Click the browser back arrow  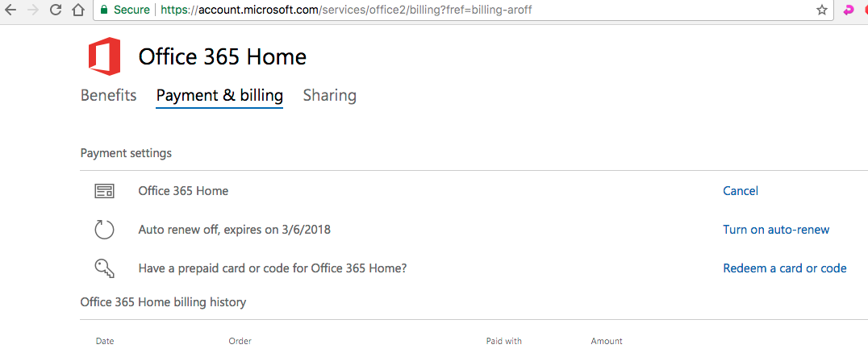tap(11, 10)
